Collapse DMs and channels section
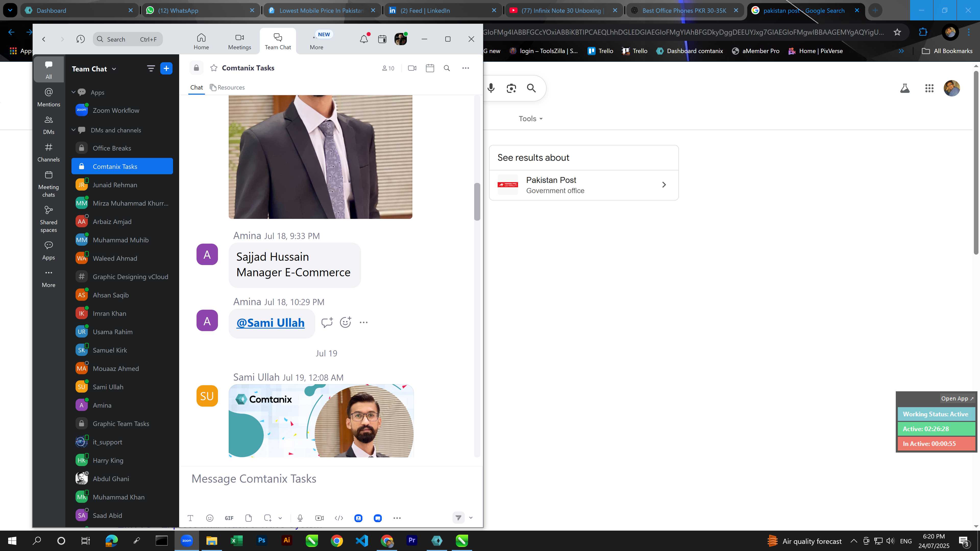 (x=73, y=130)
